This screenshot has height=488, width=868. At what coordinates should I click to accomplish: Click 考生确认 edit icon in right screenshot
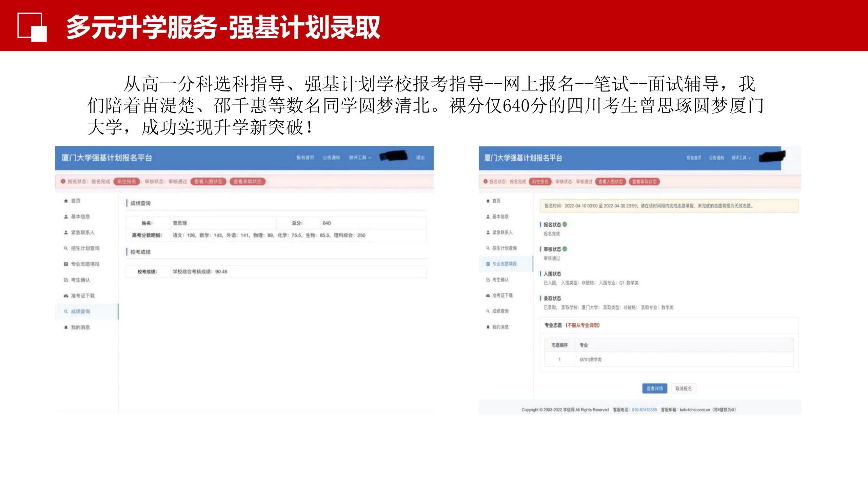[488, 280]
